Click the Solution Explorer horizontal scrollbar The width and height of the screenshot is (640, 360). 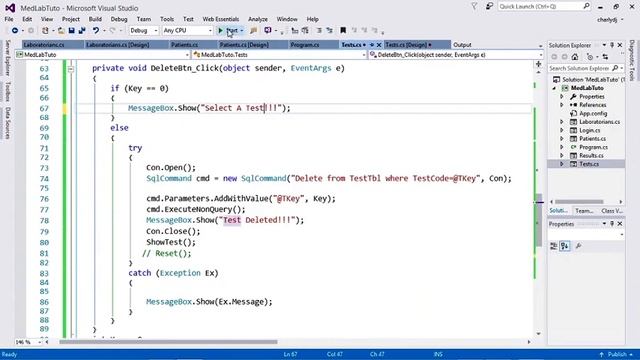pos(578,202)
